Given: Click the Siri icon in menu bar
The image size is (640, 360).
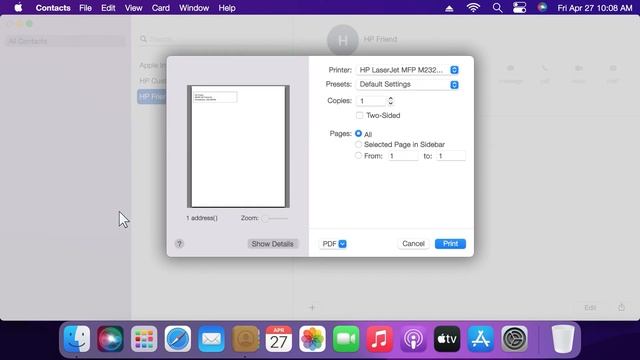Looking at the screenshot, I should tap(542, 7).
